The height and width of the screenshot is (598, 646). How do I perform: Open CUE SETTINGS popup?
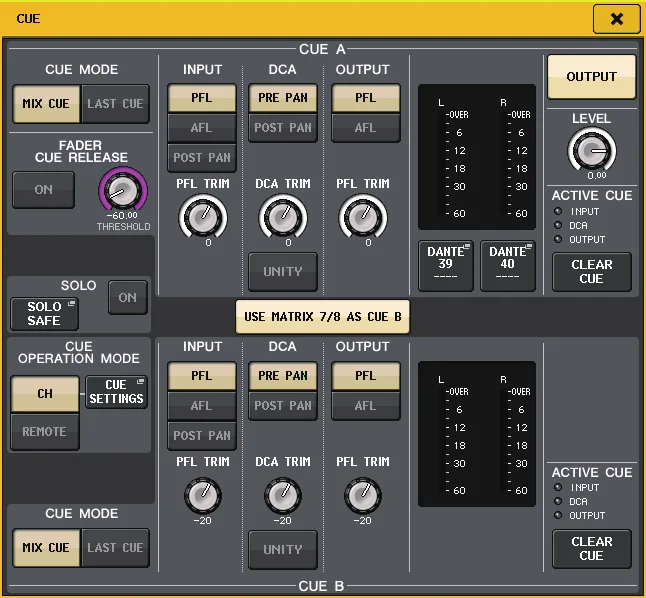116,392
